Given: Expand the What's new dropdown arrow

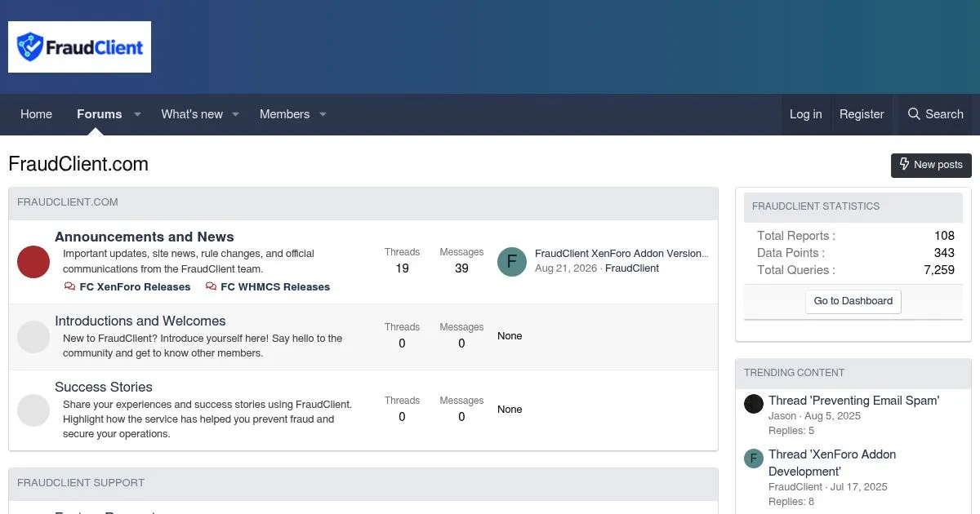Looking at the screenshot, I should click(235, 114).
